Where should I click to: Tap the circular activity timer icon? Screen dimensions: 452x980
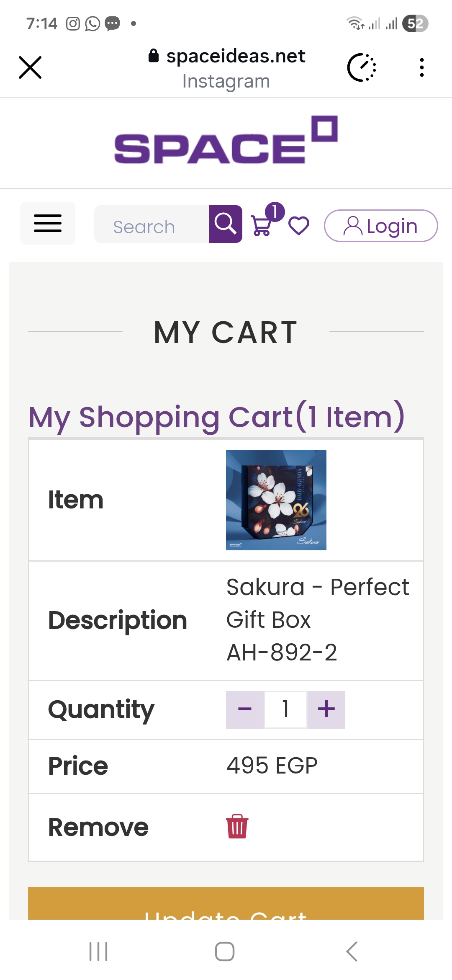click(x=362, y=67)
